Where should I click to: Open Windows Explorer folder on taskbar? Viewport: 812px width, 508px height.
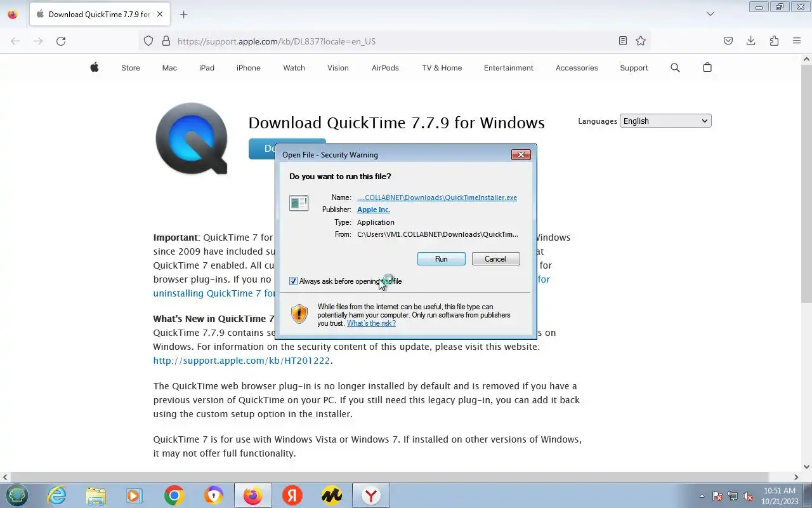pyautogui.click(x=96, y=495)
